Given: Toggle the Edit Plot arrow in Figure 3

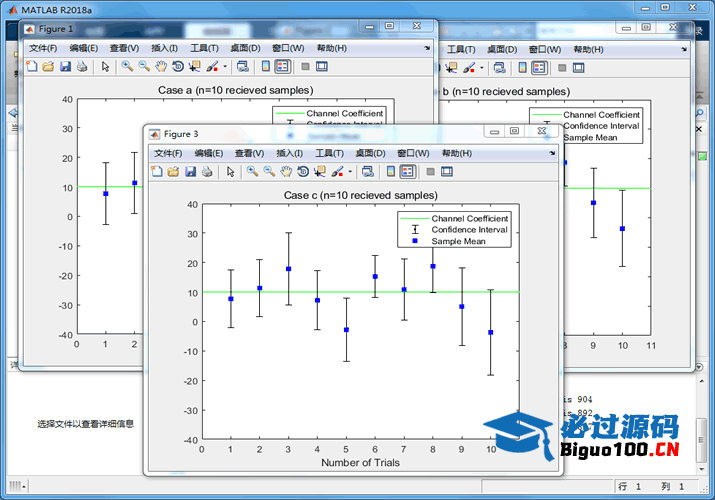Looking at the screenshot, I should 231,172.
